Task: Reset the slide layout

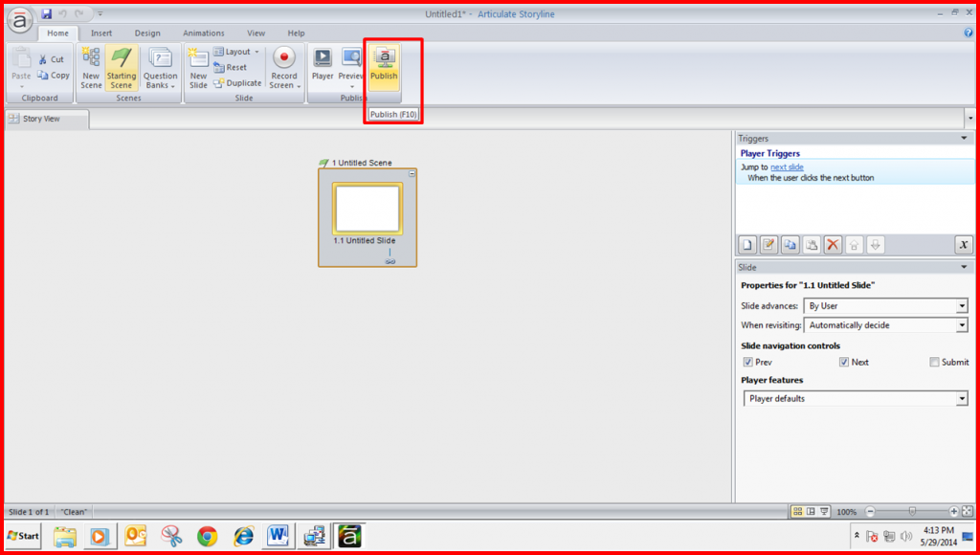Action: click(x=230, y=68)
